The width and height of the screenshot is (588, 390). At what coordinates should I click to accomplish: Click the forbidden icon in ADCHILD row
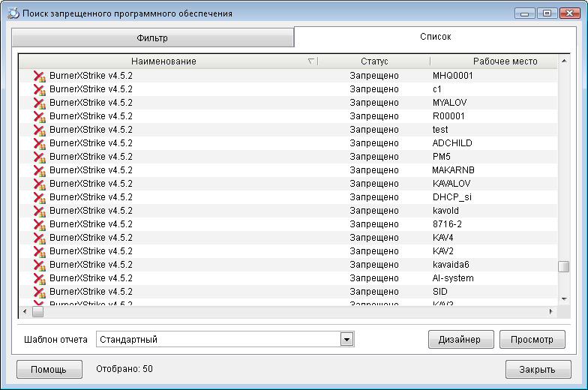[x=39, y=143]
